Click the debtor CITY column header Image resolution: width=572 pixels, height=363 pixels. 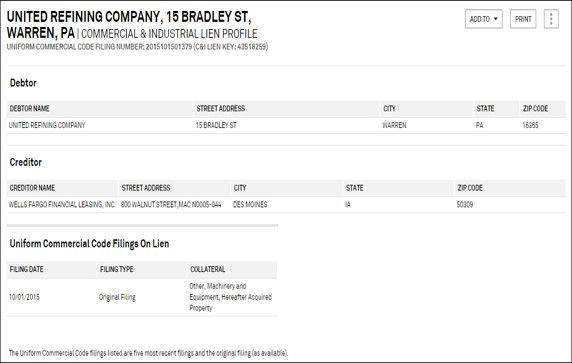click(x=389, y=108)
